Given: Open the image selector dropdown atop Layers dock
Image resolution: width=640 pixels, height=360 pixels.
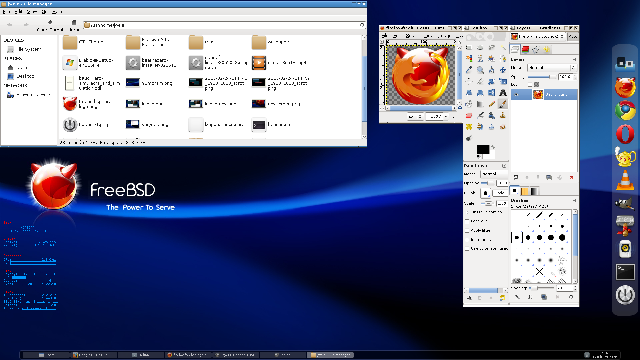Looking at the screenshot, I should pos(539,37).
